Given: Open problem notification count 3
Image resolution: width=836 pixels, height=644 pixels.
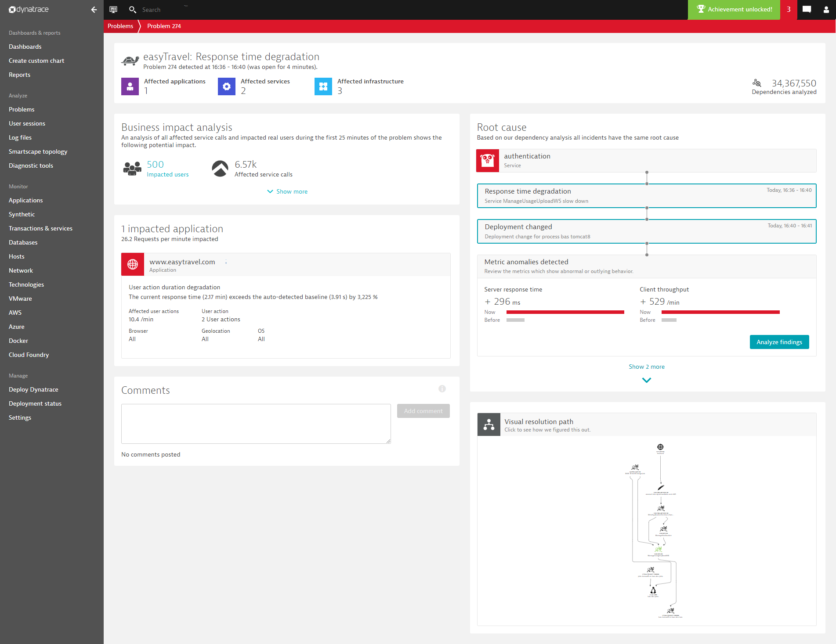Looking at the screenshot, I should [x=789, y=10].
